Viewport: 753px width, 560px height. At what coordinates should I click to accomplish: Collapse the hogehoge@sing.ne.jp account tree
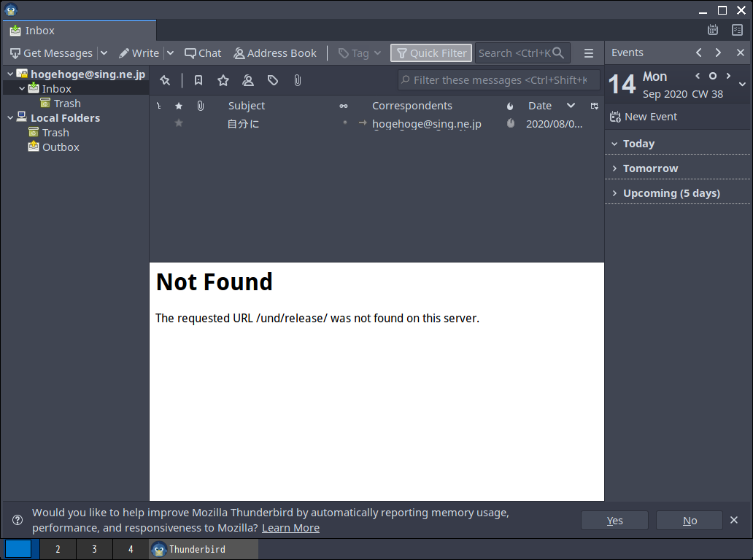10,74
